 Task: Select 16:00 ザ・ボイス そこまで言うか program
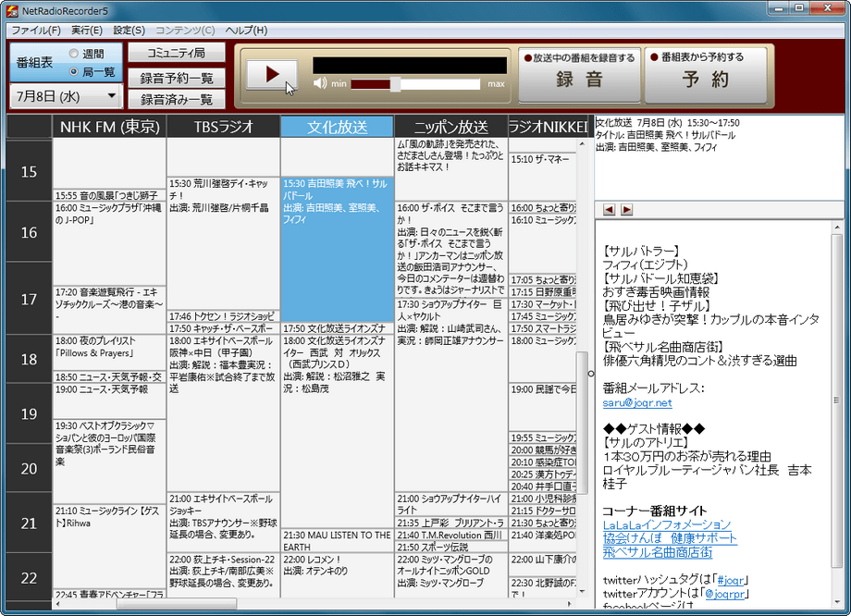point(451,250)
